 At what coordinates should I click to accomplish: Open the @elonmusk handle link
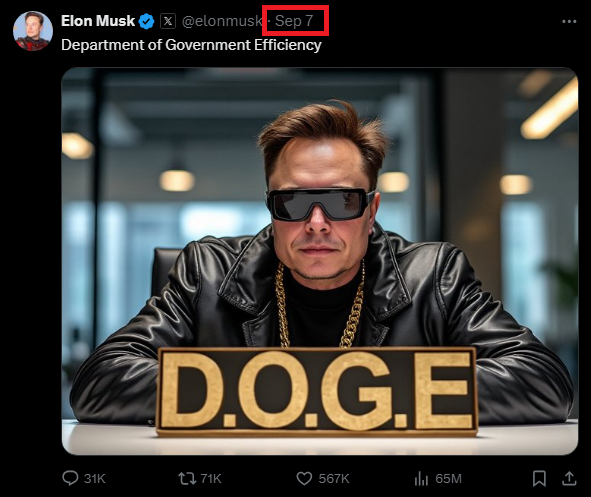tap(222, 21)
